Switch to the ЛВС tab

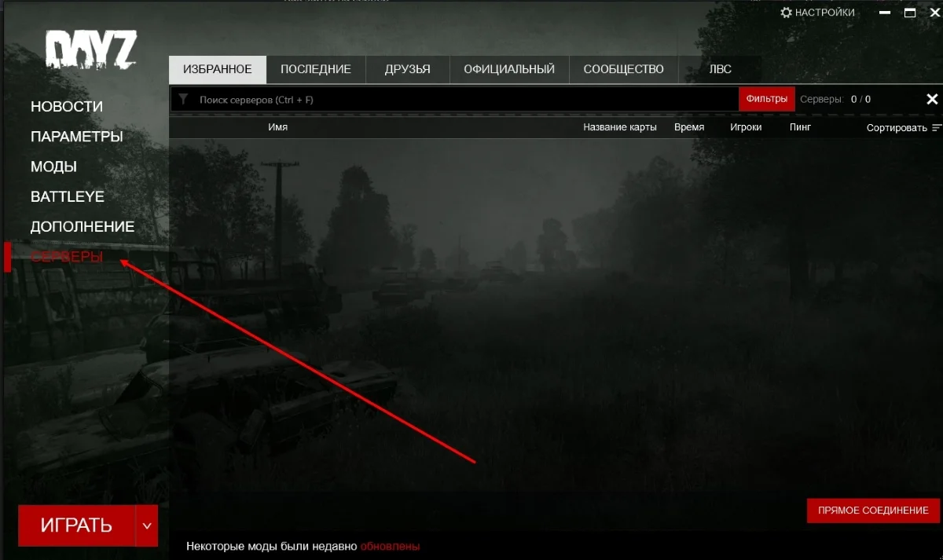pyautogui.click(x=720, y=69)
